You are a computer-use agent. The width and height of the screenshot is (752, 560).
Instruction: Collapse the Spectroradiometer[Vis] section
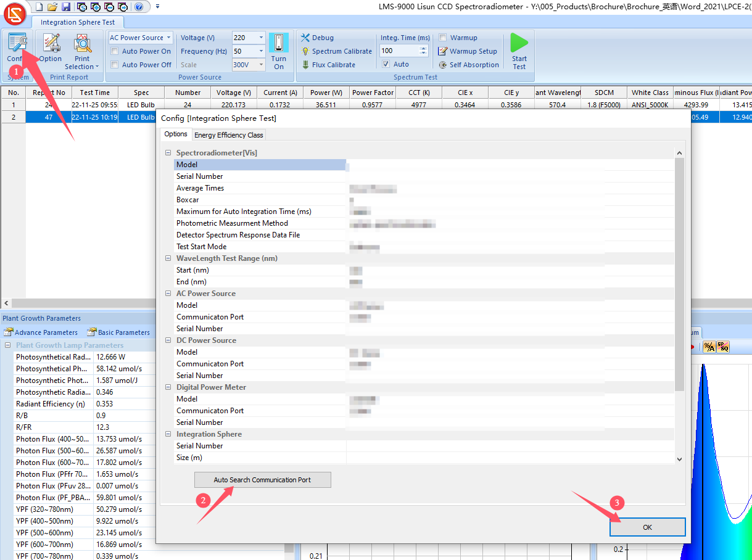[168, 153]
